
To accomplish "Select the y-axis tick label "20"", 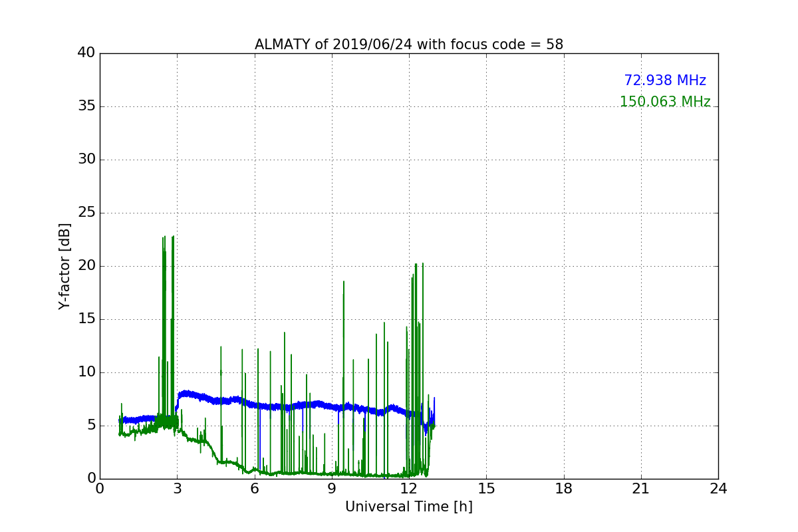I will [86, 266].
